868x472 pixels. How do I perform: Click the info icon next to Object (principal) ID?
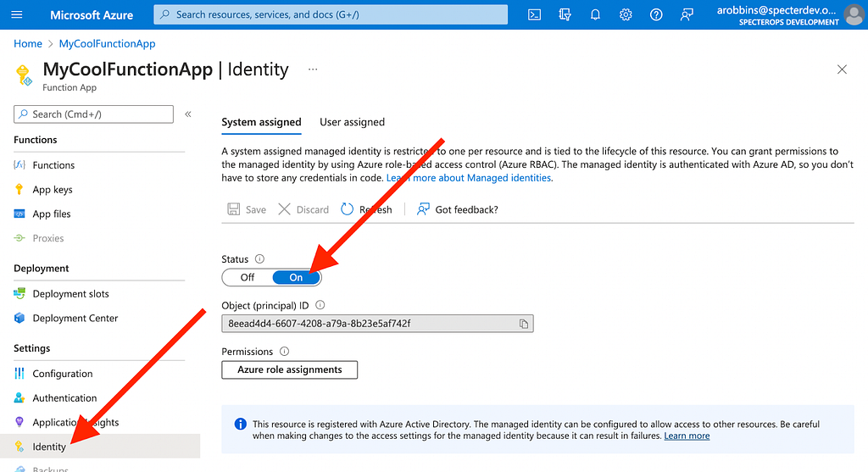(320, 305)
